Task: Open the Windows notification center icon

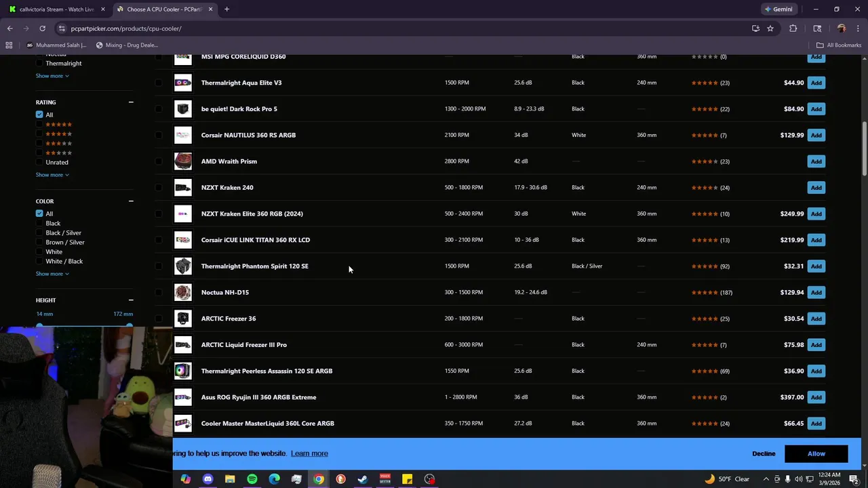Action: [x=854, y=479]
